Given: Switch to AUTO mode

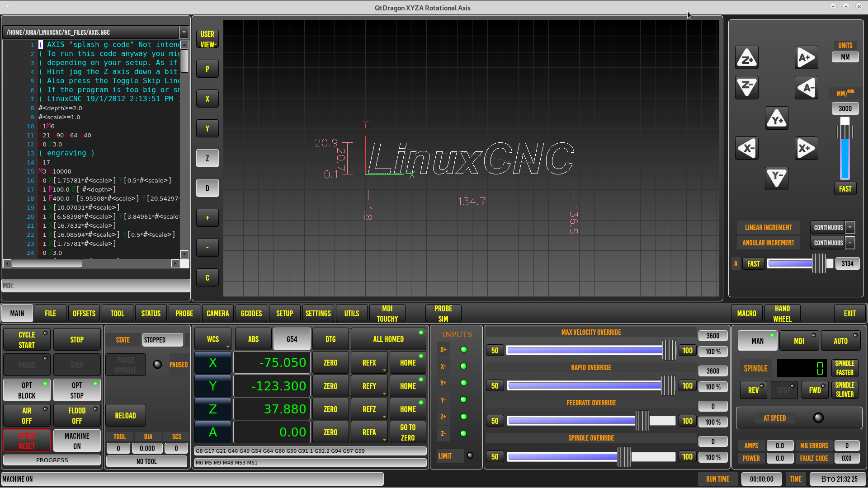Looking at the screenshot, I should (841, 341).
